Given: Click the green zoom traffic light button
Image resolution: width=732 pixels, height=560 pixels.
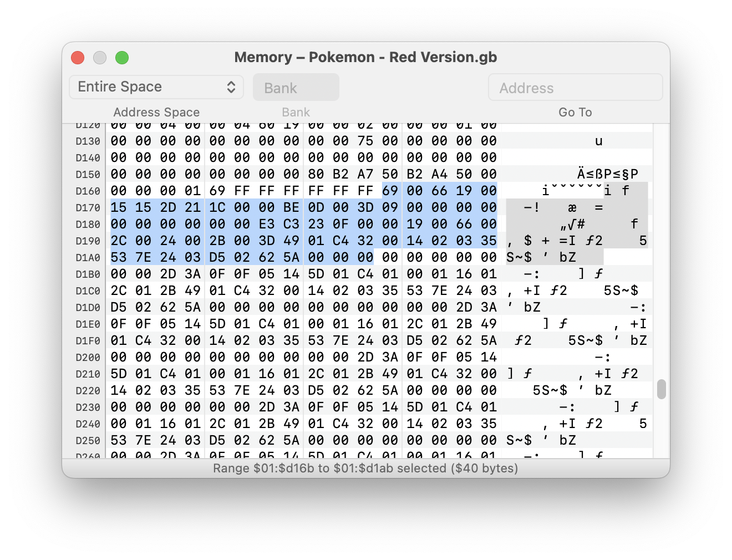Looking at the screenshot, I should pos(122,57).
